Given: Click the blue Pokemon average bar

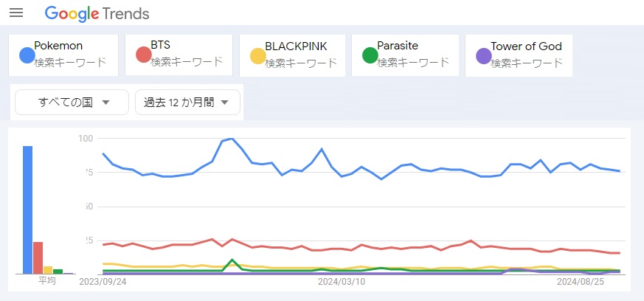Looking at the screenshot, I should pos(27,210).
